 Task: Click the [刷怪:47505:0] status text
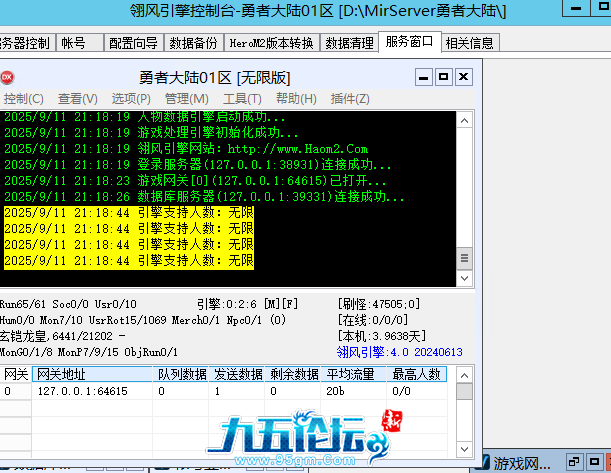[x=379, y=304]
